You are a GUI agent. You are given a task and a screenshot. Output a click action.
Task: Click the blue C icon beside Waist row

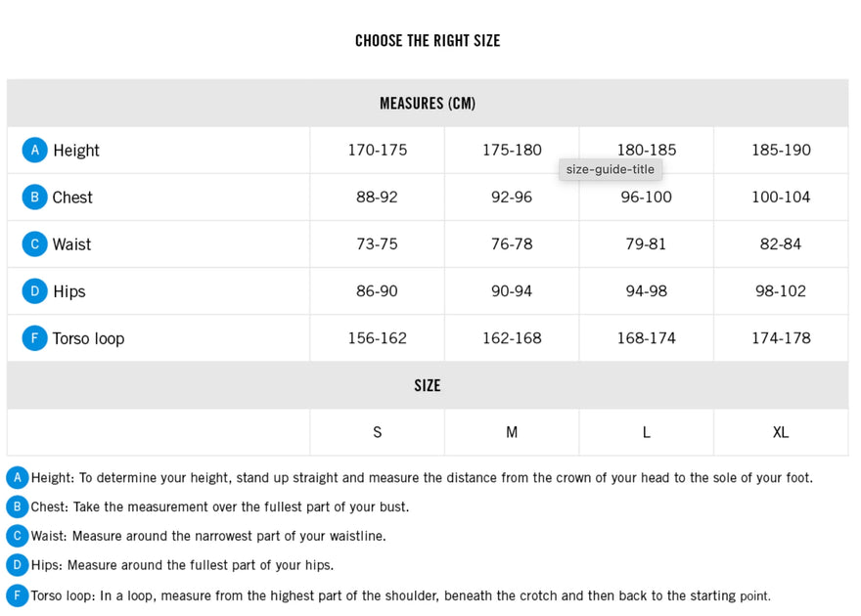[x=34, y=243]
